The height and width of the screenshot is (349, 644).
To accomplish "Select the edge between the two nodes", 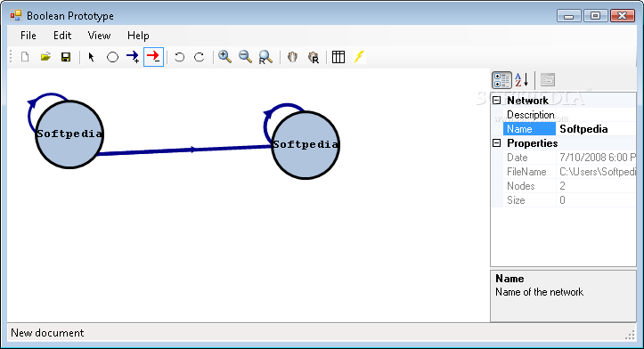I will pos(184,150).
